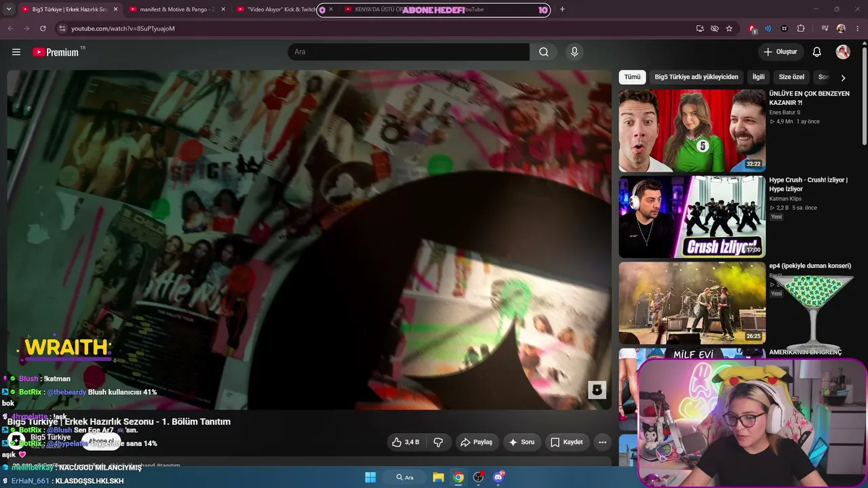Dislike the video with thumbs down
This screenshot has width=868, height=488.
tap(438, 442)
